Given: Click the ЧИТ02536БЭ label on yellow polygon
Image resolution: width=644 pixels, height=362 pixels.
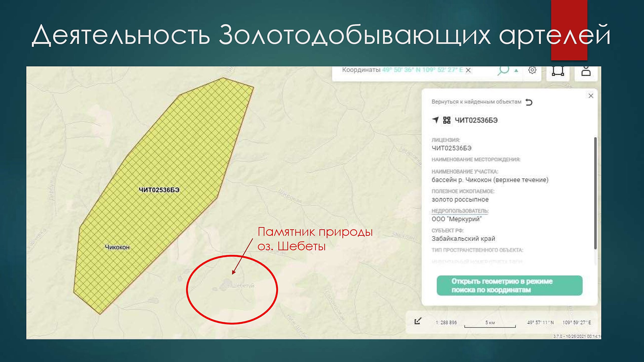Looking at the screenshot, I should [159, 190].
